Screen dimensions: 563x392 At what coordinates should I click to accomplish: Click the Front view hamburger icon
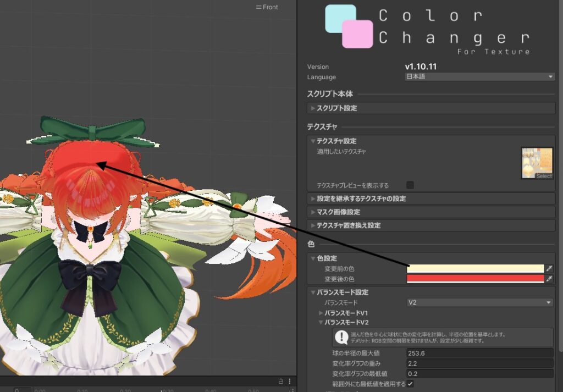click(x=258, y=7)
